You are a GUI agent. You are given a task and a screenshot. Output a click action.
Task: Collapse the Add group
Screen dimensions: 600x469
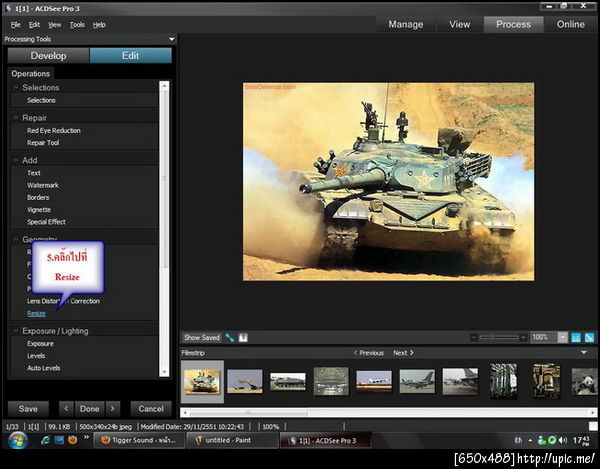click(16, 160)
